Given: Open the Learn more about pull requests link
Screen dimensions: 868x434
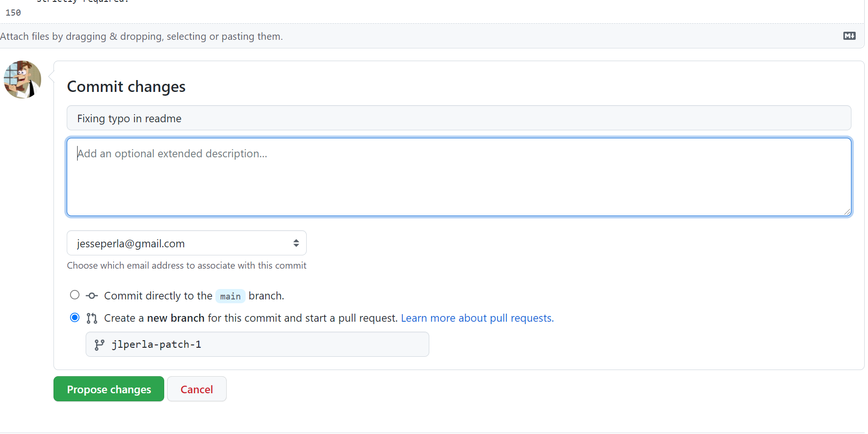Looking at the screenshot, I should (477, 318).
